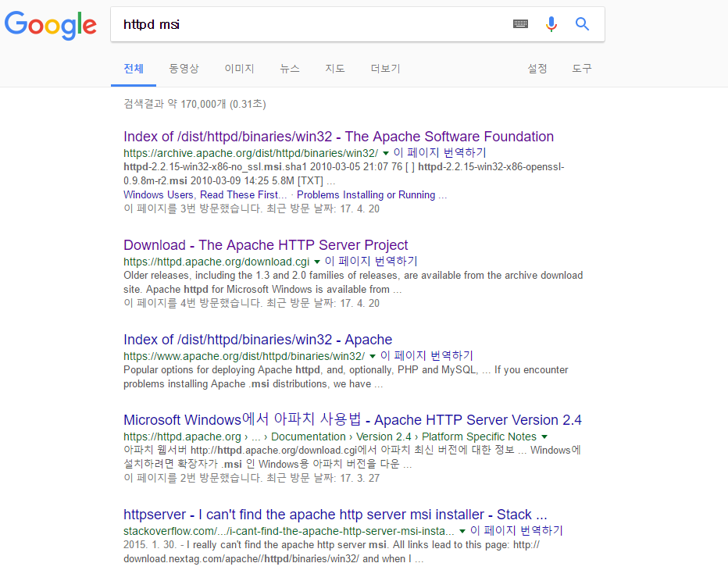Expand dropdown arrow next to stackoverflow.com URL
The height and width of the screenshot is (588, 728).
462,531
